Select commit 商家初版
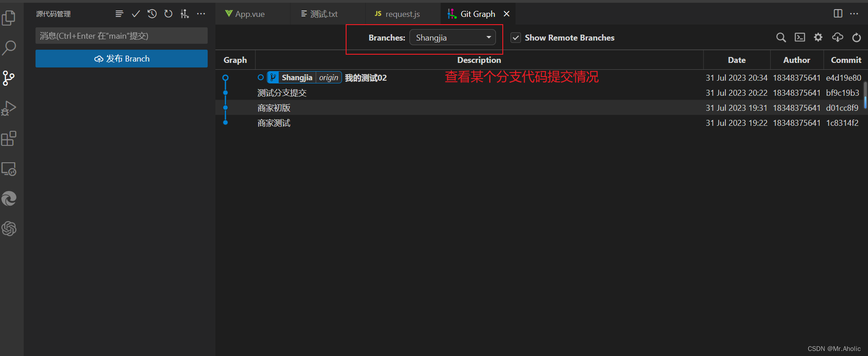Screen dimensions: 868x356 pyautogui.click(x=274, y=108)
